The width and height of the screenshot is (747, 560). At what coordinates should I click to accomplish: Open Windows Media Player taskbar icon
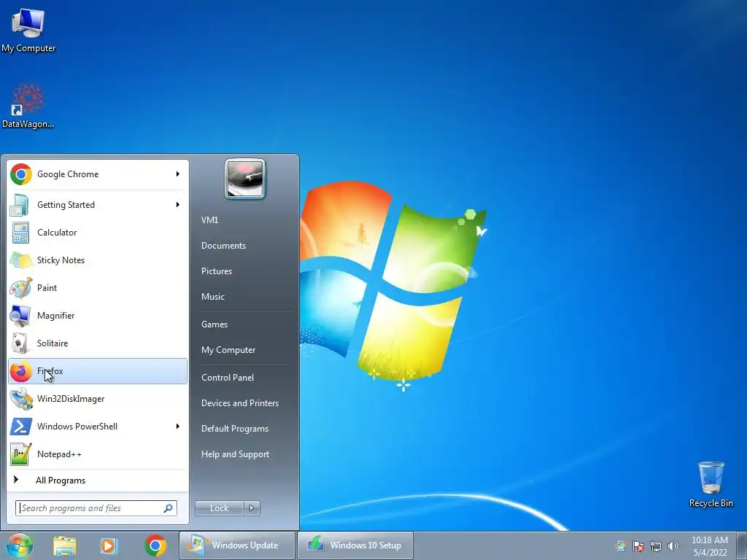[109, 545]
